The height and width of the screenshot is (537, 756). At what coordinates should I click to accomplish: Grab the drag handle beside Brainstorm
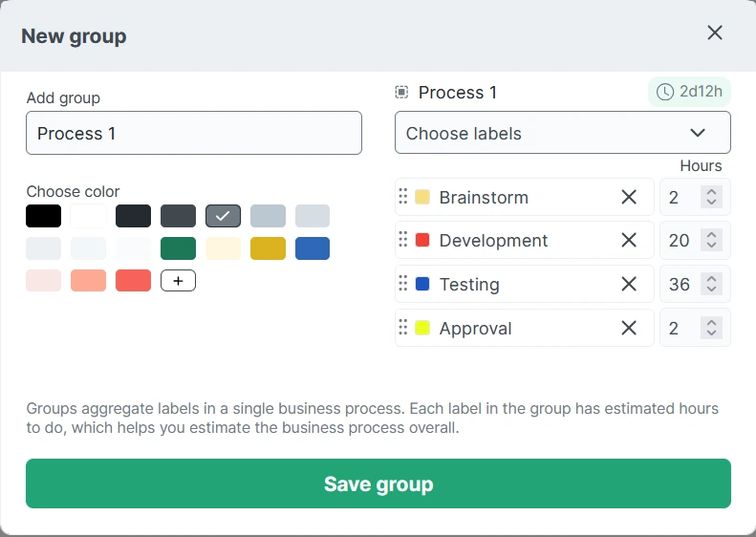(402, 197)
